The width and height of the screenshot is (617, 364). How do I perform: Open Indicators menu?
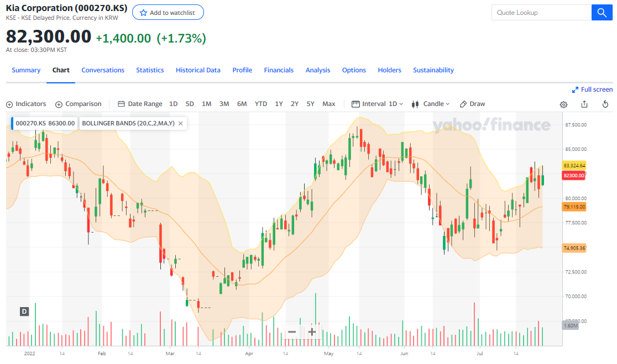click(x=26, y=104)
